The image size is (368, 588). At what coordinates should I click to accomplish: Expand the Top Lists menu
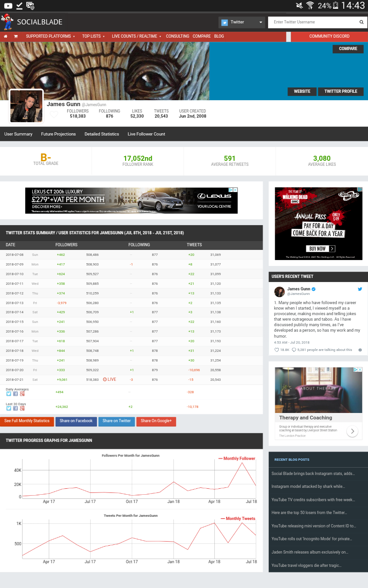[93, 36]
